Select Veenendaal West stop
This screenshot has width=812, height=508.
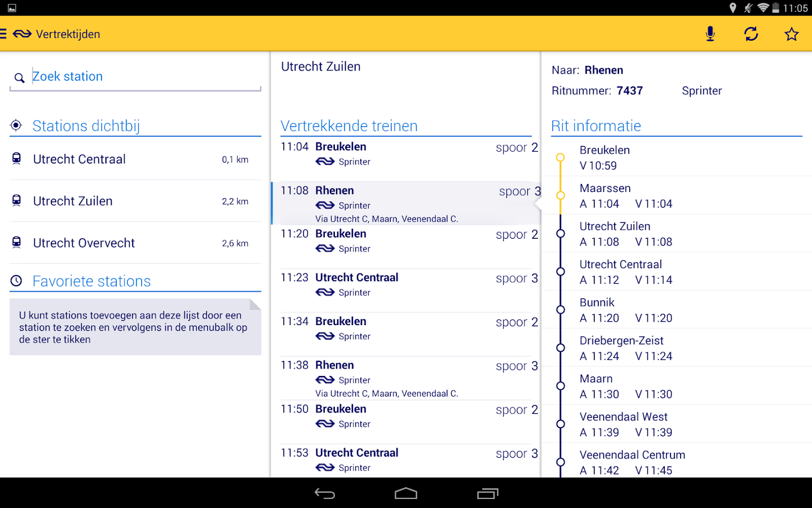pyautogui.click(x=677, y=424)
